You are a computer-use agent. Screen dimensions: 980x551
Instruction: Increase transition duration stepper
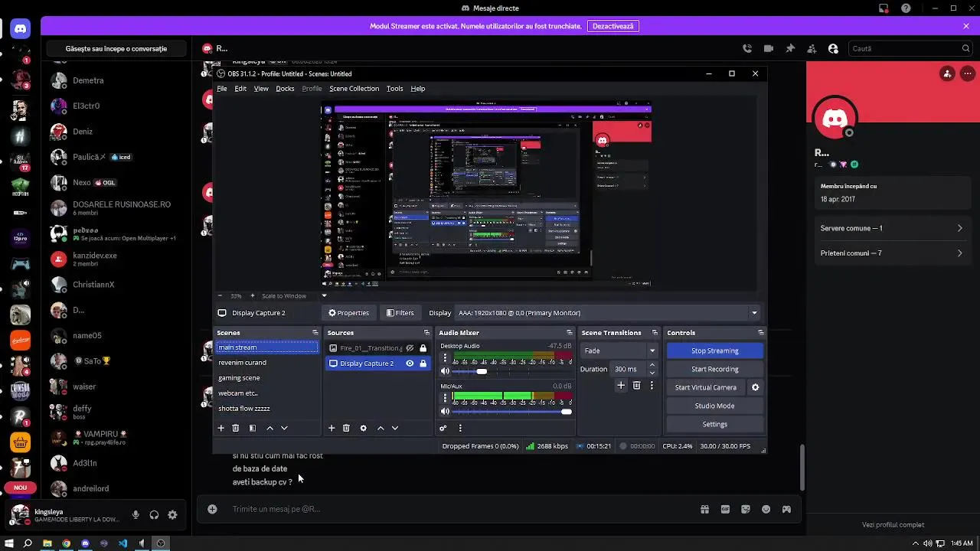click(652, 365)
